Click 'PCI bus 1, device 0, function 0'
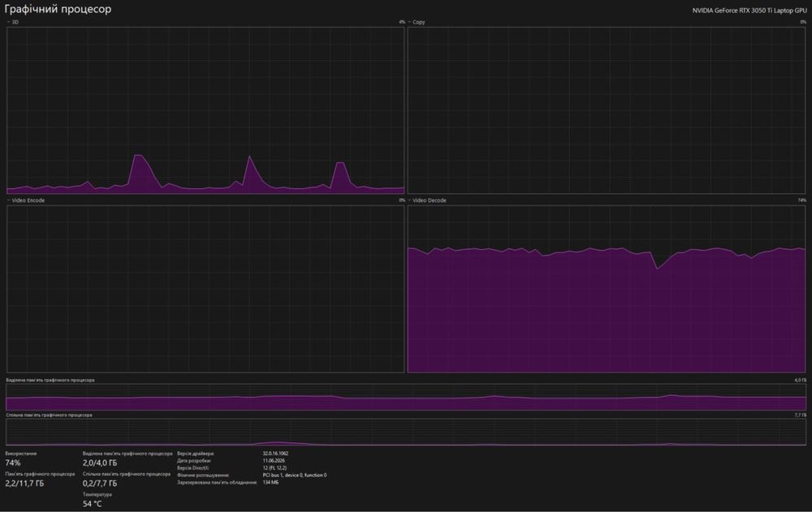 click(x=295, y=475)
